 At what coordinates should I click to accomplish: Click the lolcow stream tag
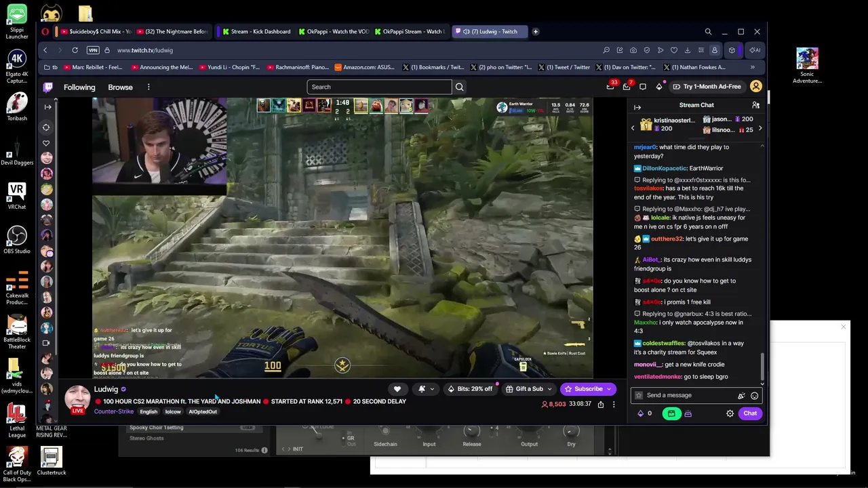click(173, 412)
